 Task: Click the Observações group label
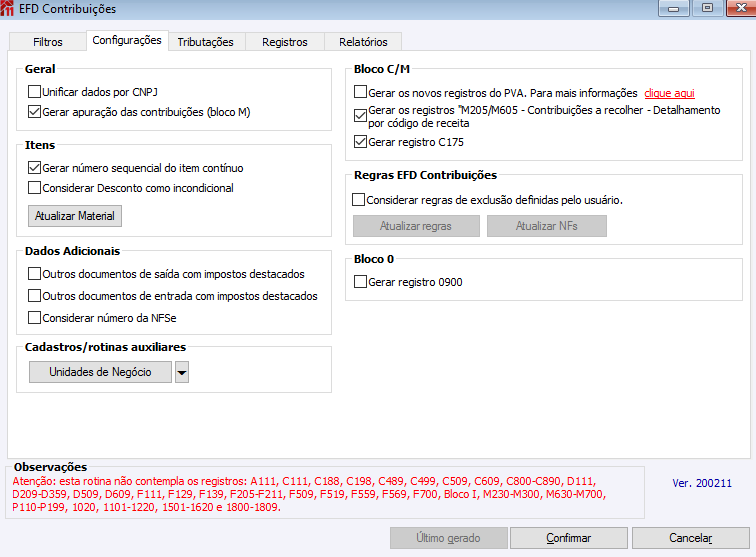50,467
